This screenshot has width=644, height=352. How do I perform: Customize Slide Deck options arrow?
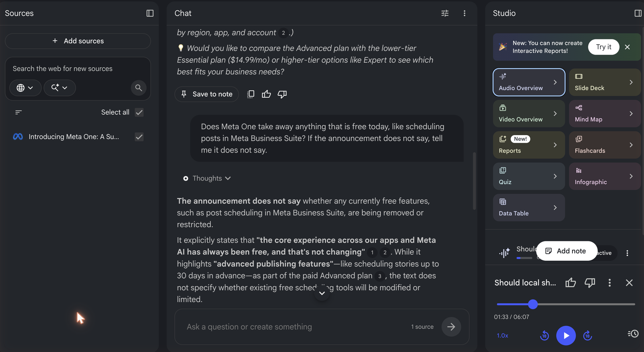point(631,82)
